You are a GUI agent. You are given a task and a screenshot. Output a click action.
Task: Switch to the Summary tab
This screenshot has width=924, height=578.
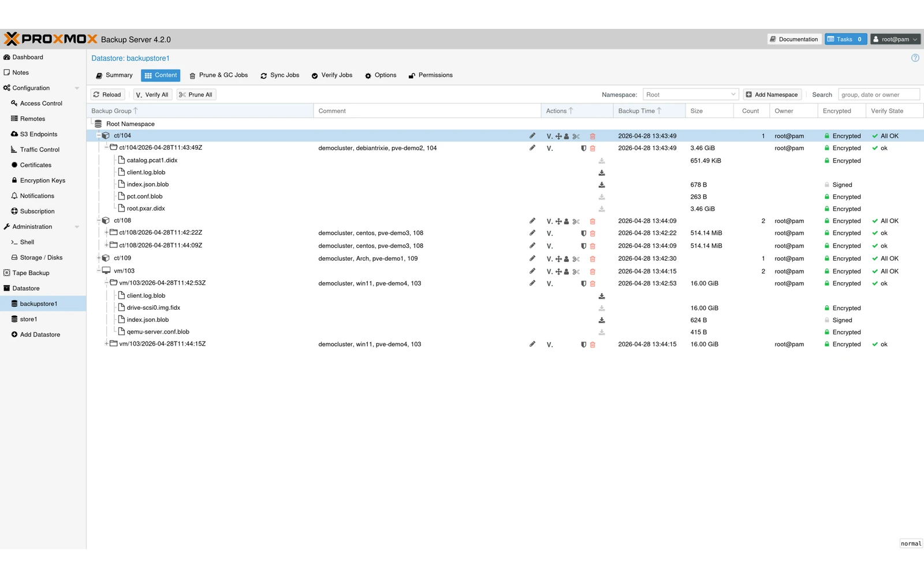coord(114,75)
